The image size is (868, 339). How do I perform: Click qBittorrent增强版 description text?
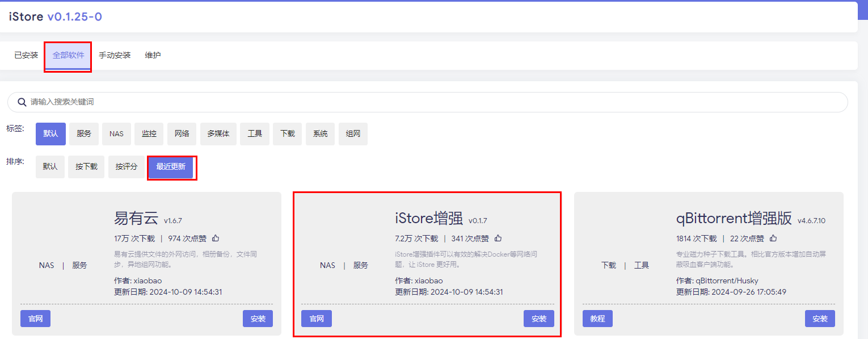[750, 260]
